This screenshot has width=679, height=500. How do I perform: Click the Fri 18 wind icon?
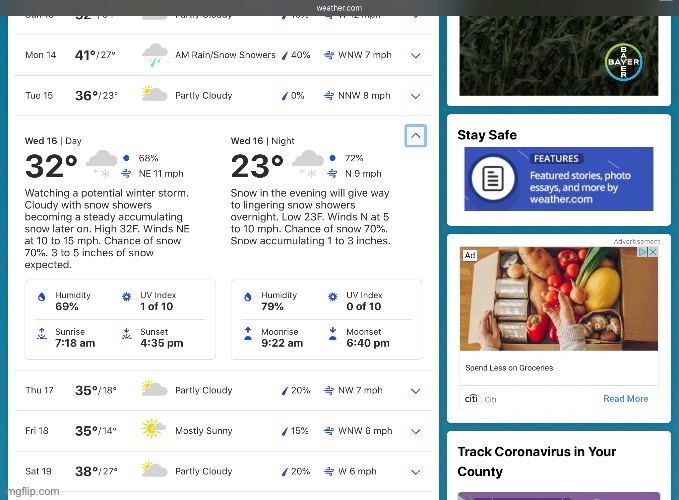[x=329, y=431]
